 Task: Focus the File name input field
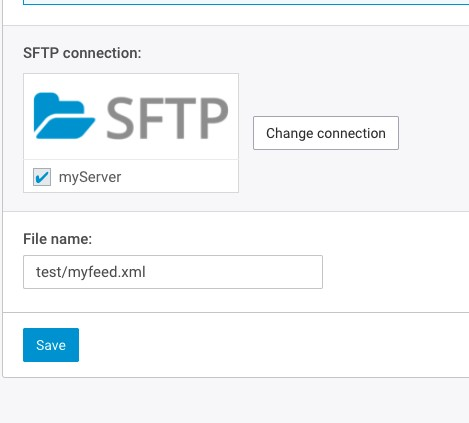[x=173, y=272]
